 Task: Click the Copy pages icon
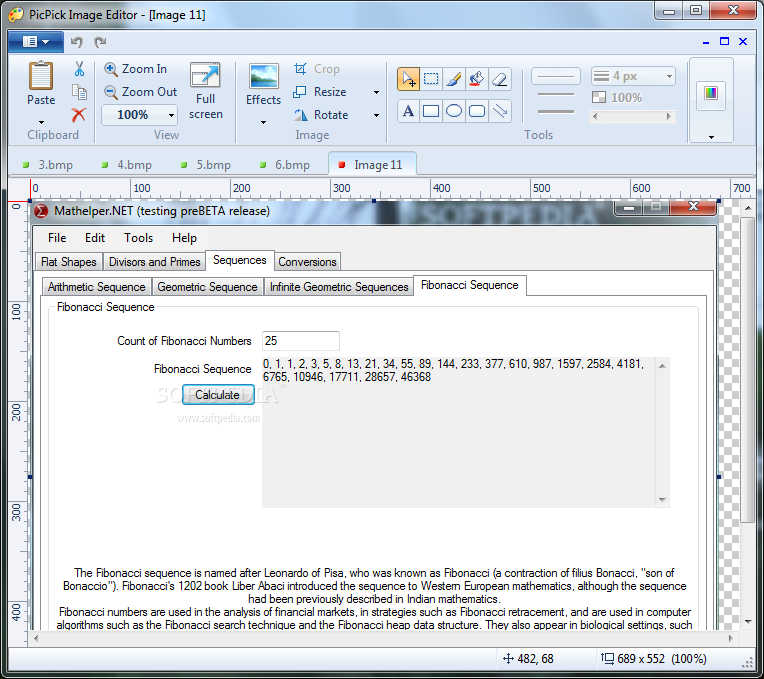[x=79, y=92]
